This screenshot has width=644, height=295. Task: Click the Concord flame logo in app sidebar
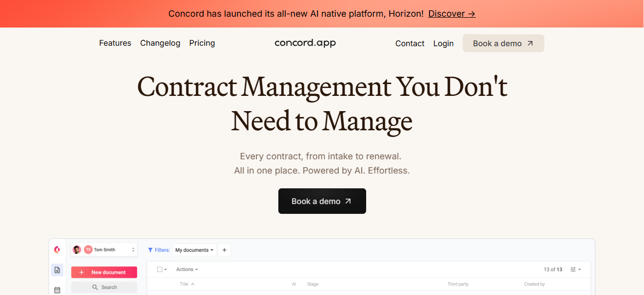[x=57, y=250]
